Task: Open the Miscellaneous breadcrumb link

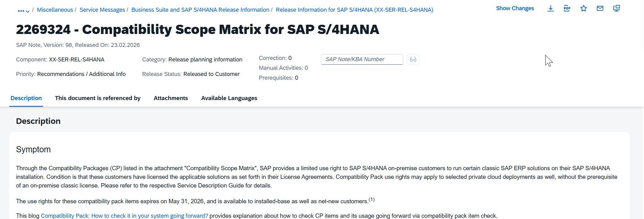Action: coord(55,10)
